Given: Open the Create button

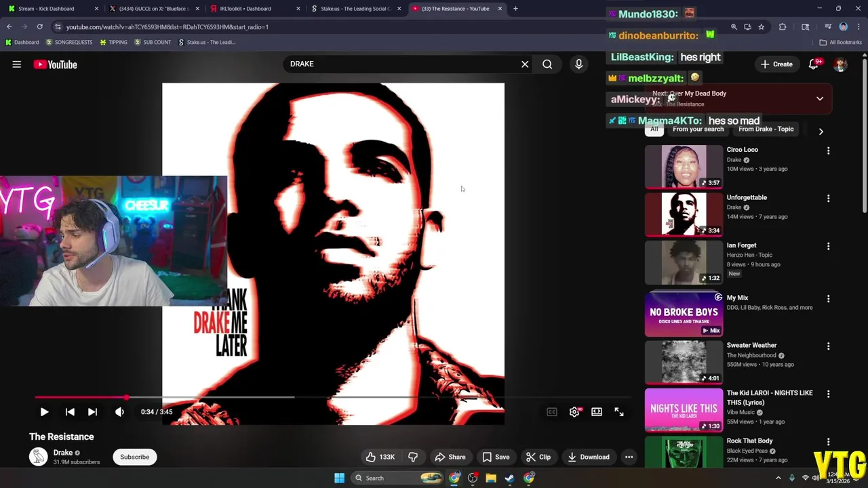Looking at the screenshot, I should [x=776, y=64].
